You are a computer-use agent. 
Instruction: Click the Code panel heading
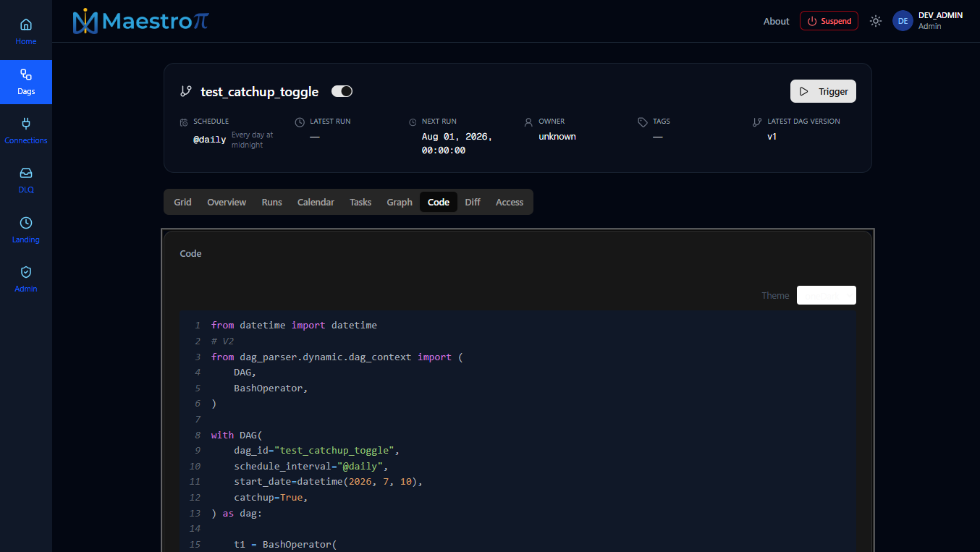tap(190, 253)
